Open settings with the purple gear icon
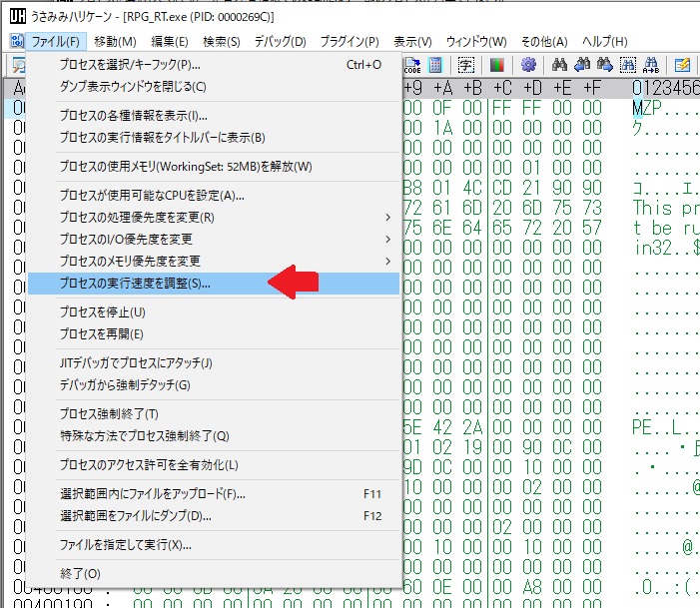 (528, 65)
